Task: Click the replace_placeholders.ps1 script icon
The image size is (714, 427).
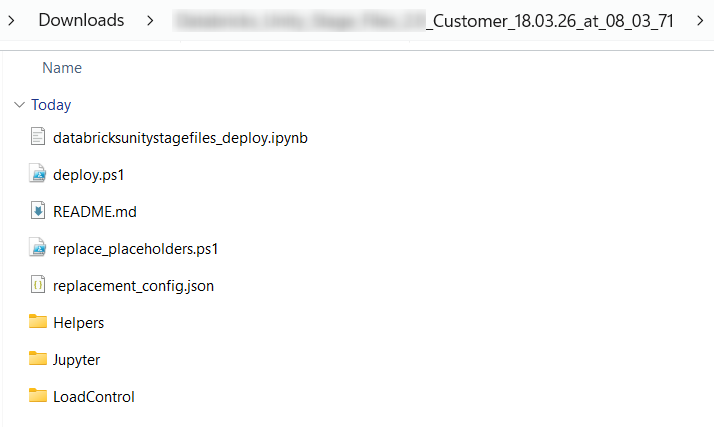Action: [38, 248]
